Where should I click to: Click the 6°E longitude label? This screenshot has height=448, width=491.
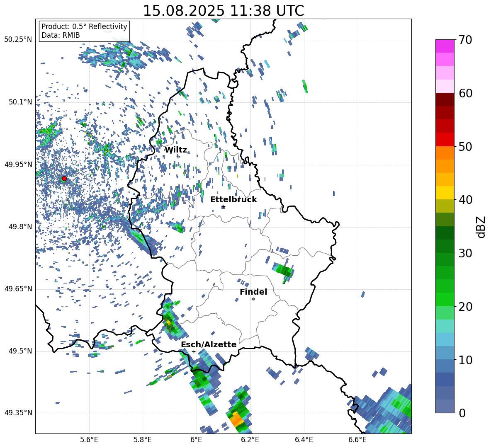pos(196,440)
